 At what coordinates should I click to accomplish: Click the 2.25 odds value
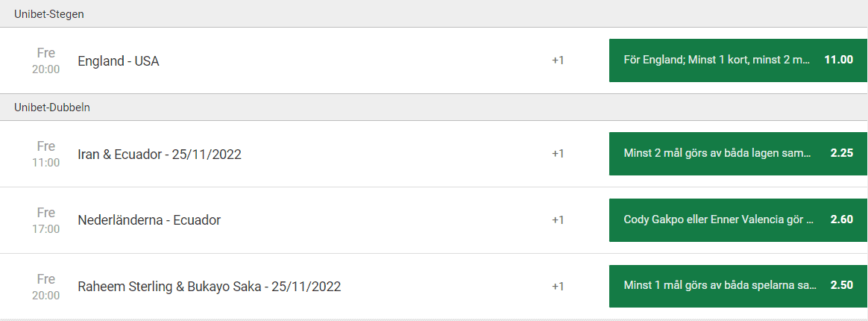pos(841,154)
